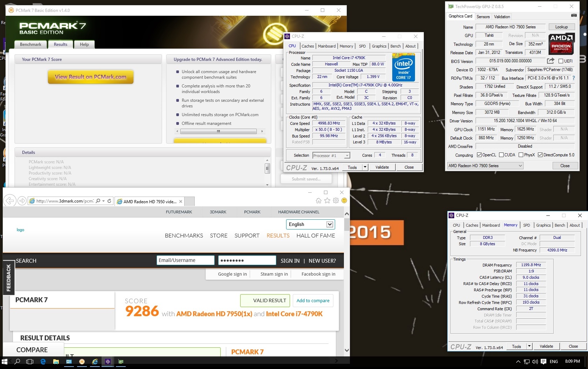Toggle the UEFI checkbox in GPU-Z
588x369 pixels.
coord(561,61)
